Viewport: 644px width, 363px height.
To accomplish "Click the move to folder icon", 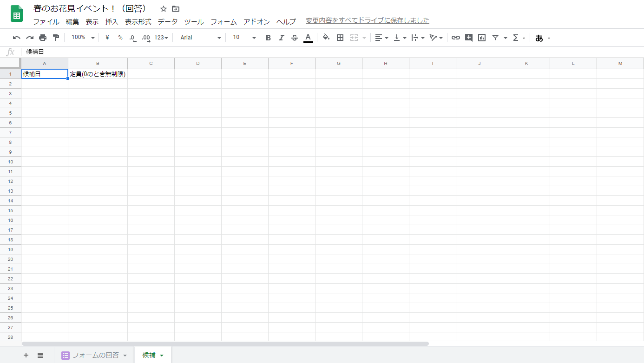I will (176, 9).
